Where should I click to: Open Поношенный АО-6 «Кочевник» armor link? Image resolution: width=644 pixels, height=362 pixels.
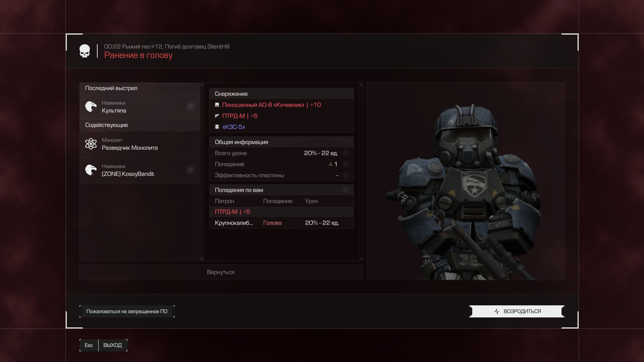[271, 105]
